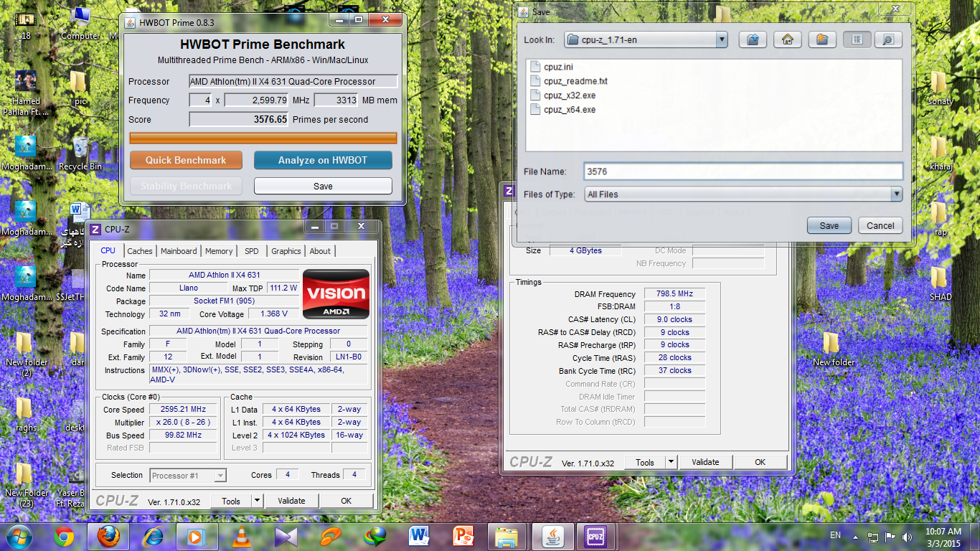Click Save button in Save dialog
The width and height of the screenshot is (980, 551).
pos(829,225)
